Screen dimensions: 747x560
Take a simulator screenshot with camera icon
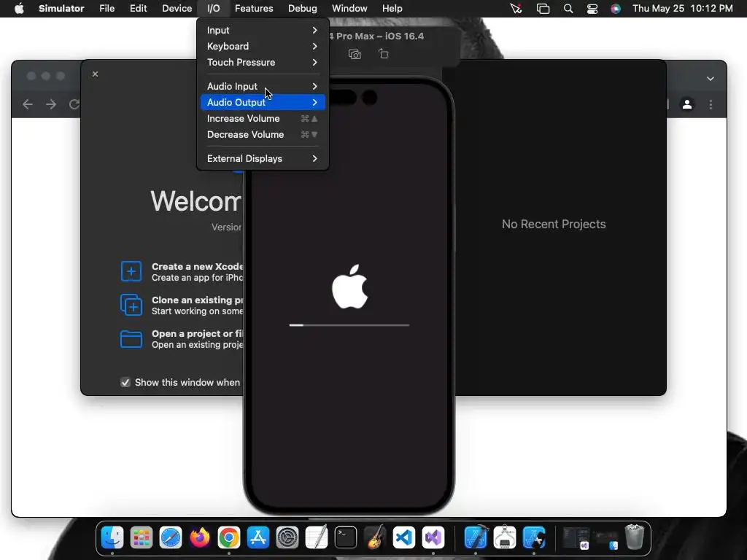pos(355,54)
